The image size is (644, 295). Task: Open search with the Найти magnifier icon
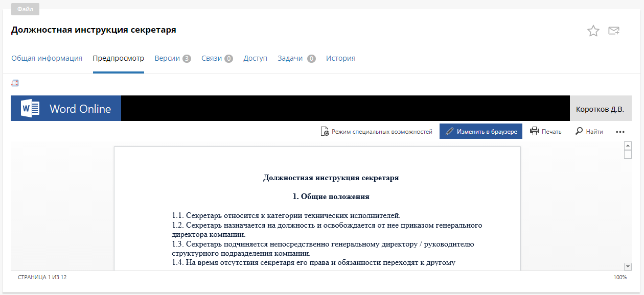point(580,131)
